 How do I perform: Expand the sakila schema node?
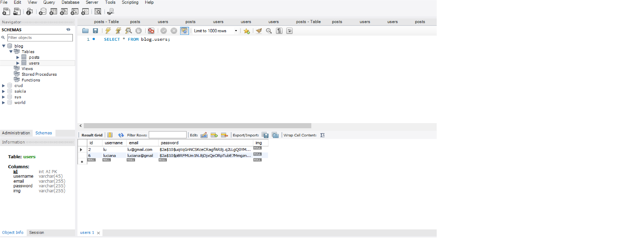click(x=3, y=91)
